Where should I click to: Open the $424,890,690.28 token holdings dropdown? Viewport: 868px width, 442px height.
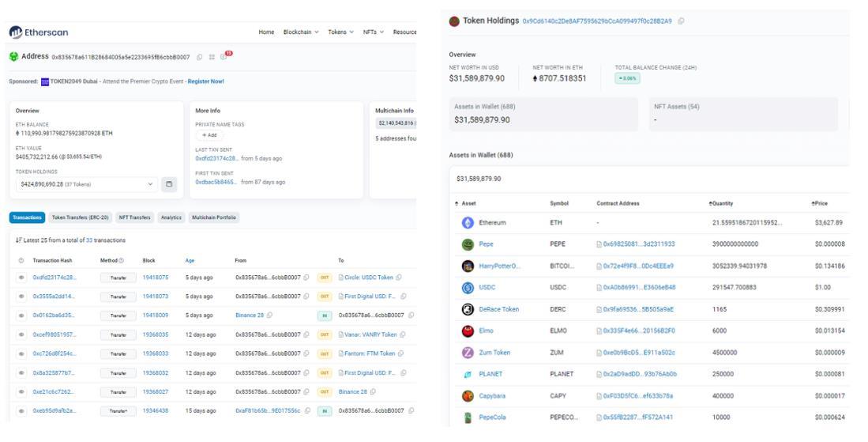(87, 184)
